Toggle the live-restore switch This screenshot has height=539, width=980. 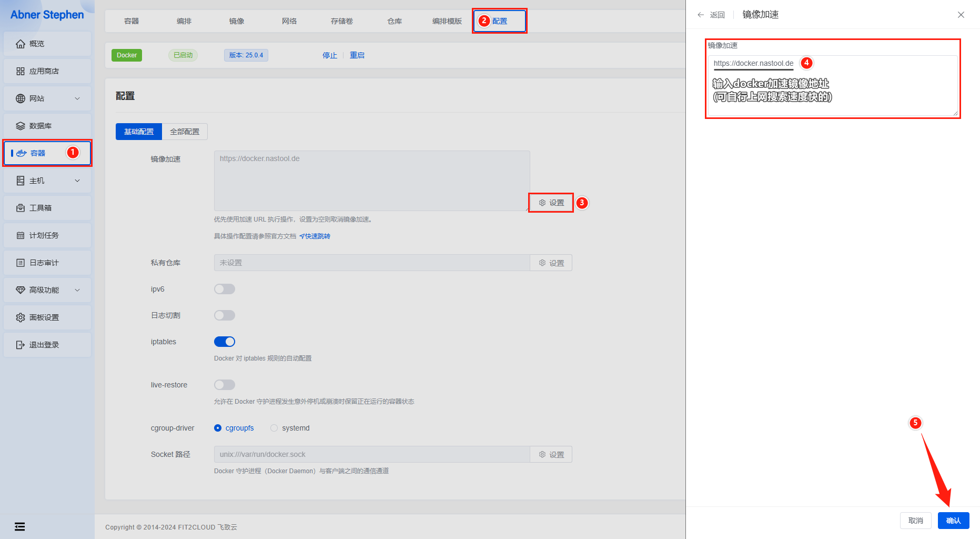pos(225,385)
